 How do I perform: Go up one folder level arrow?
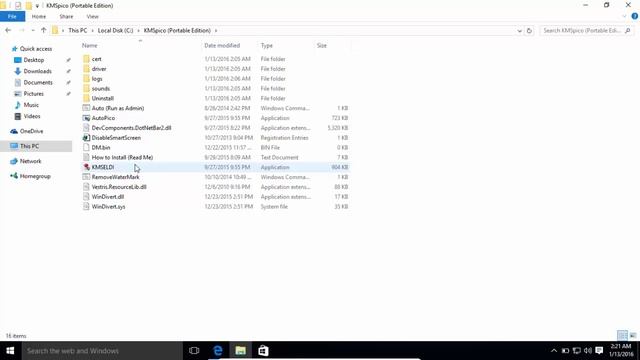[x=44, y=31]
